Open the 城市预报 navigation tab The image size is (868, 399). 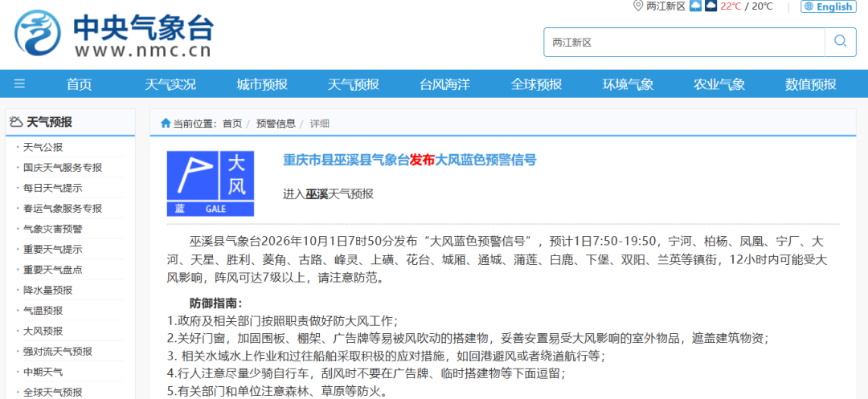click(x=262, y=84)
